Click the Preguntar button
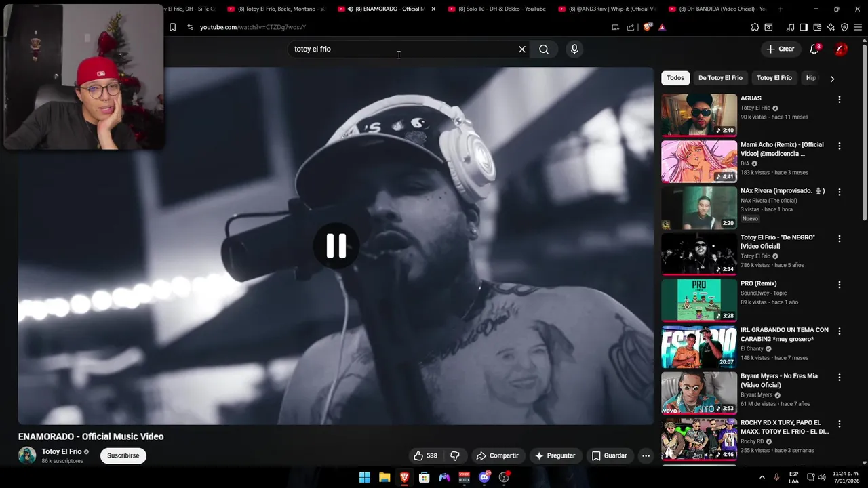This screenshot has width=868, height=488. coord(555,455)
